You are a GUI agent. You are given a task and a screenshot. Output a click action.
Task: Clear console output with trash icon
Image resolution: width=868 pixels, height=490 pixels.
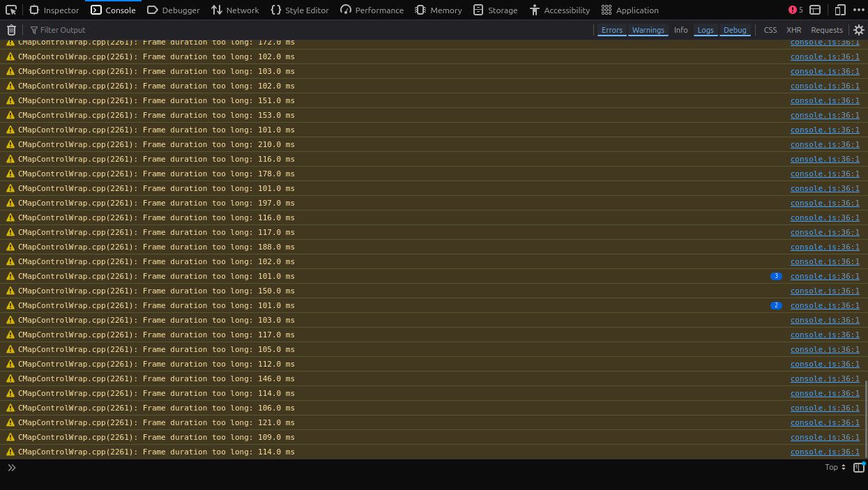click(11, 30)
